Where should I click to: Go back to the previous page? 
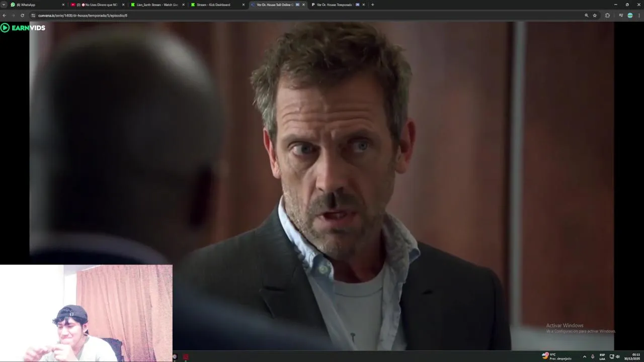5,16
